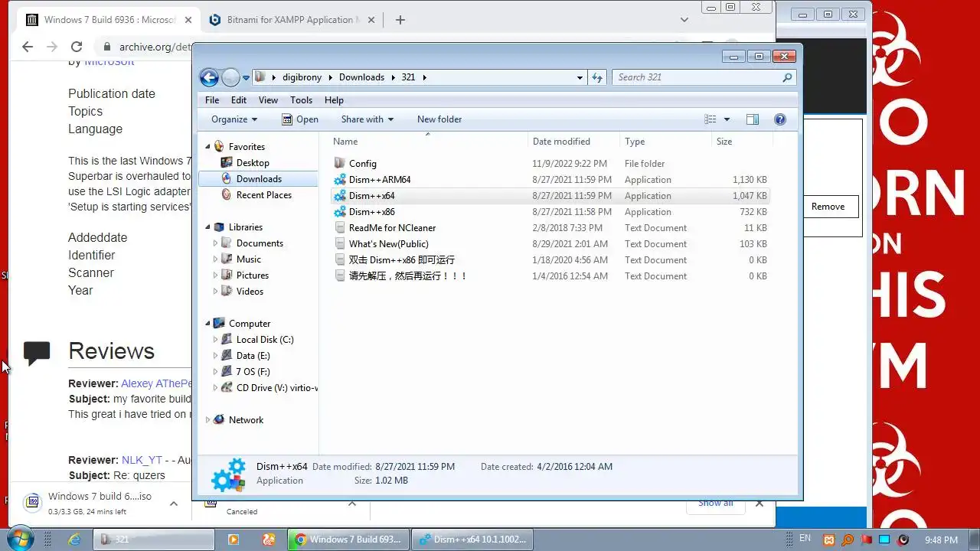Reload the archive.org page in Chrome
Image resolution: width=980 pixels, height=551 pixels.
click(77, 47)
